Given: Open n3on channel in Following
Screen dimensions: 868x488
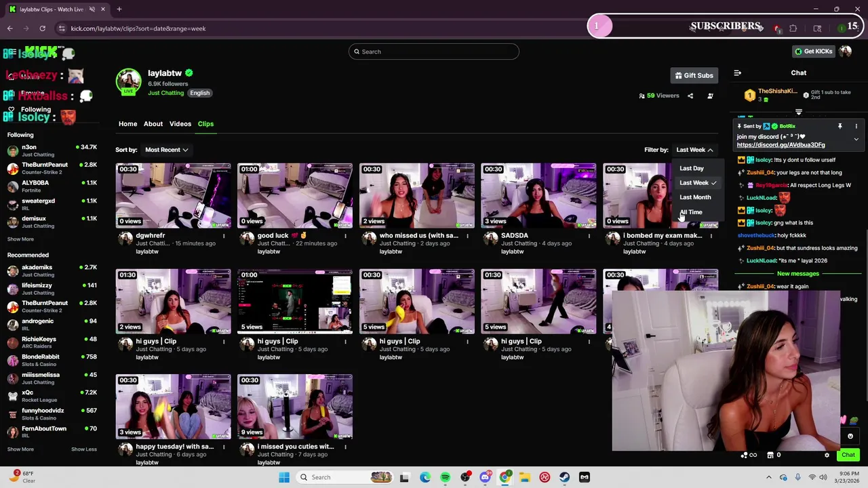Looking at the screenshot, I should click(52, 150).
